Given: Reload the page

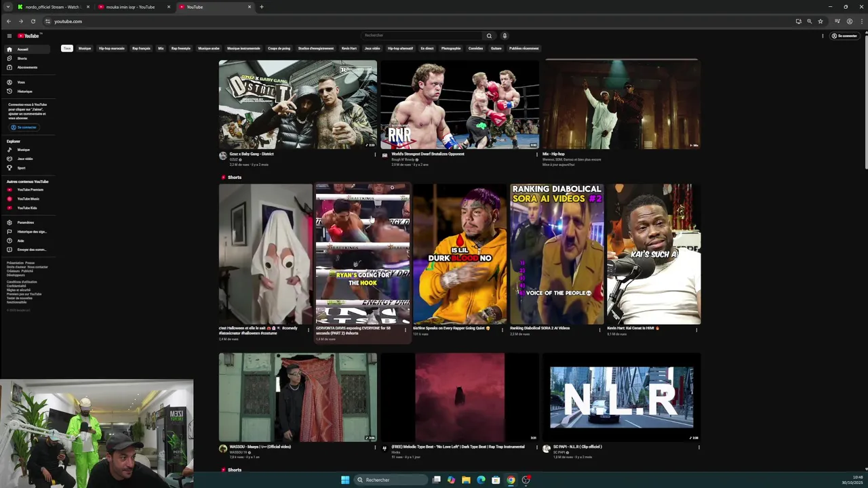Looking at the screenshot, I should [33, 21].
